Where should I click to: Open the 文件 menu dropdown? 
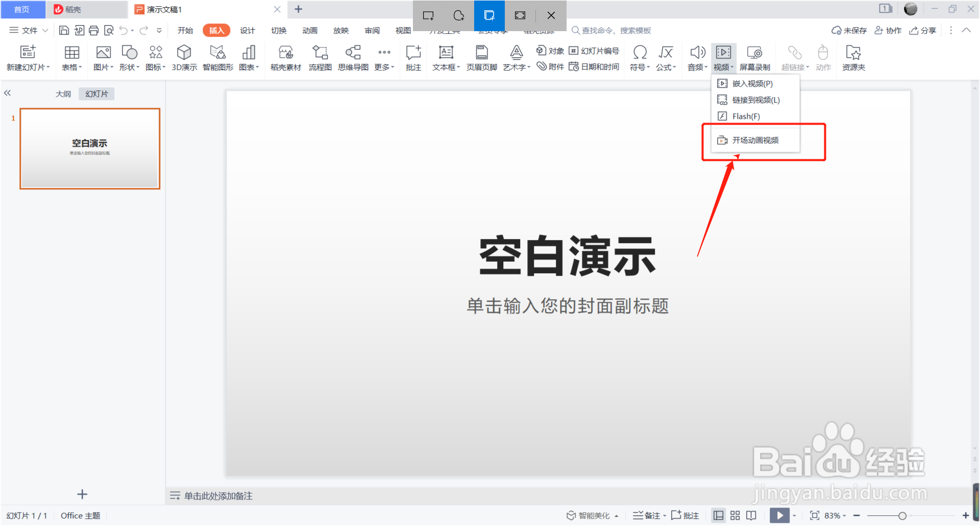(x=29, y=31)
